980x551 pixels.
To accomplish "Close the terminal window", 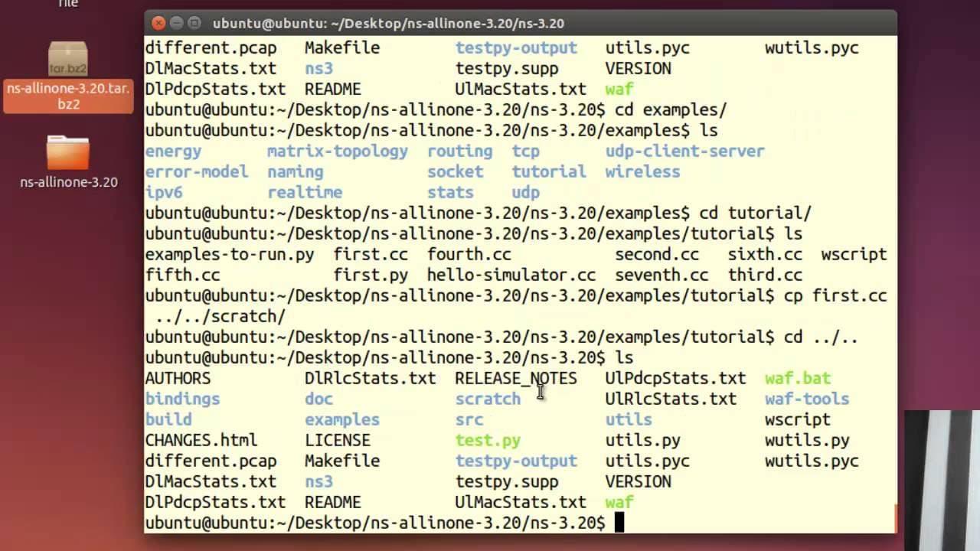I will (158, 23).
